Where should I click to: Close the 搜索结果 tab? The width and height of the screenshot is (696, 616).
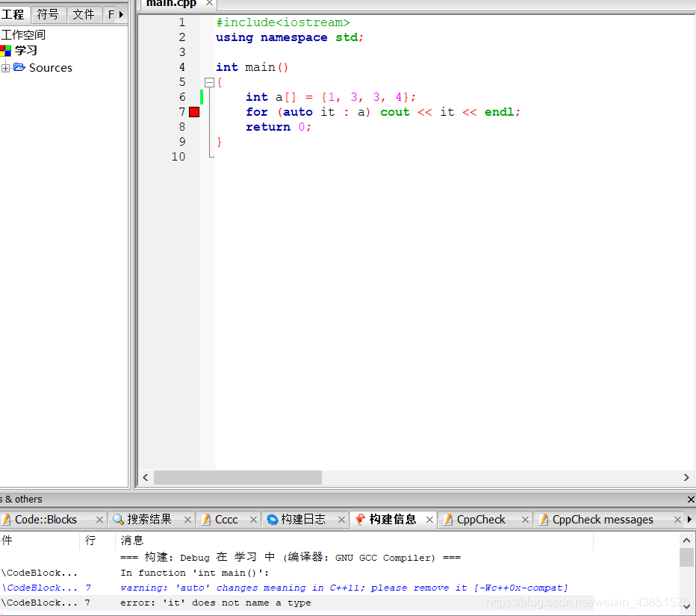coord(187,520)
